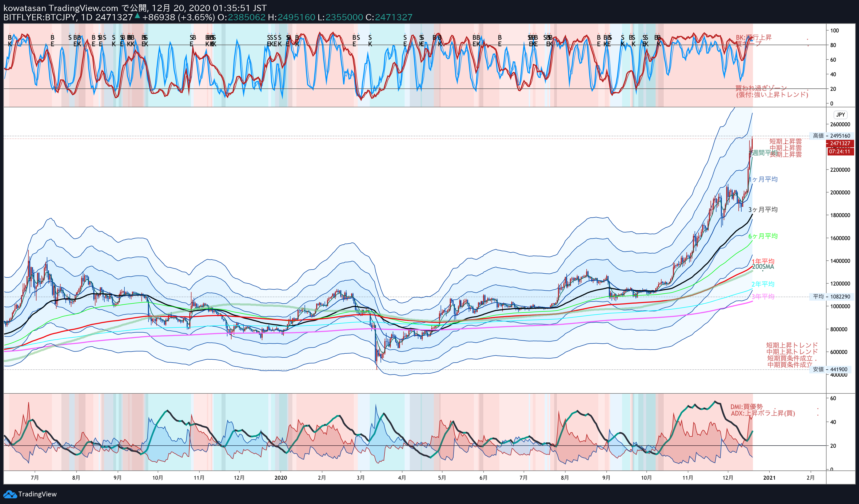The image size is (859, 504).
Task: Click the opening price O:2385062 value
Action: 241,17
